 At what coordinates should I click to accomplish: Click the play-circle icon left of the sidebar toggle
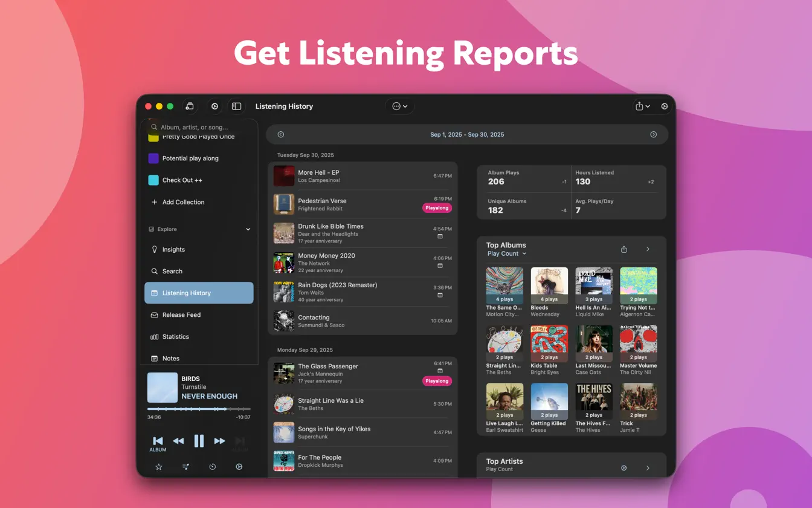coord(214,106)
